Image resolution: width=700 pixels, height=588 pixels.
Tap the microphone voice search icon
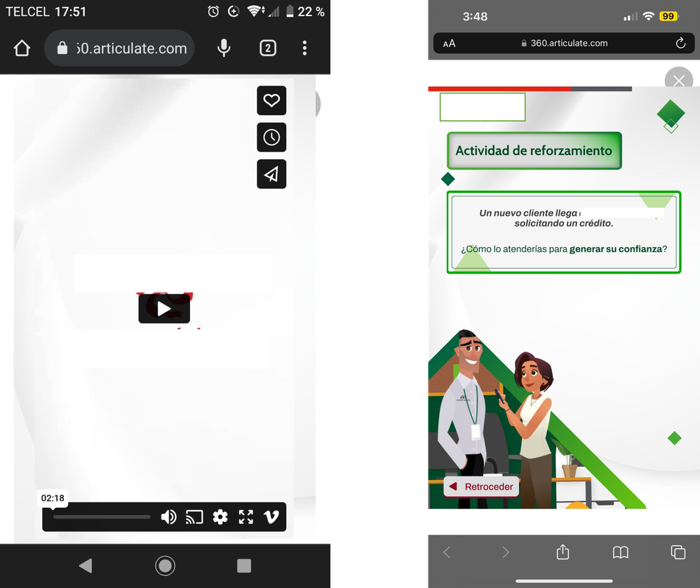[x=224, y=48]
